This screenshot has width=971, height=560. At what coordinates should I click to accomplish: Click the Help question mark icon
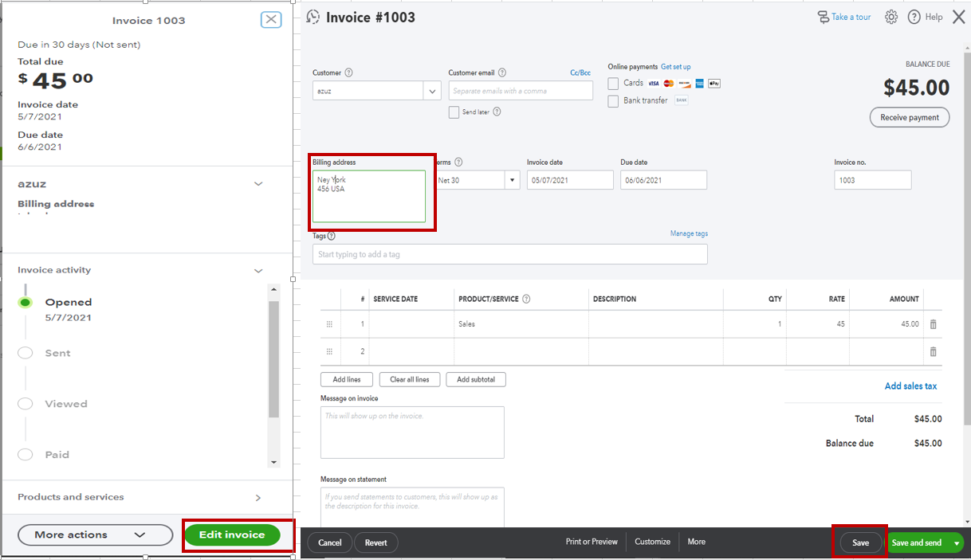click(914, 16)
